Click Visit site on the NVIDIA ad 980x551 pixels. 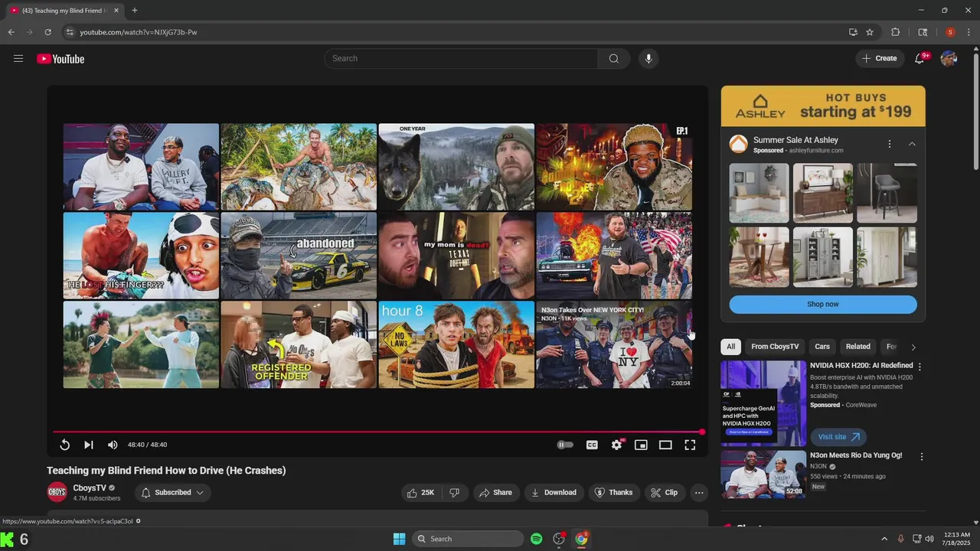(x=838, y=437)
